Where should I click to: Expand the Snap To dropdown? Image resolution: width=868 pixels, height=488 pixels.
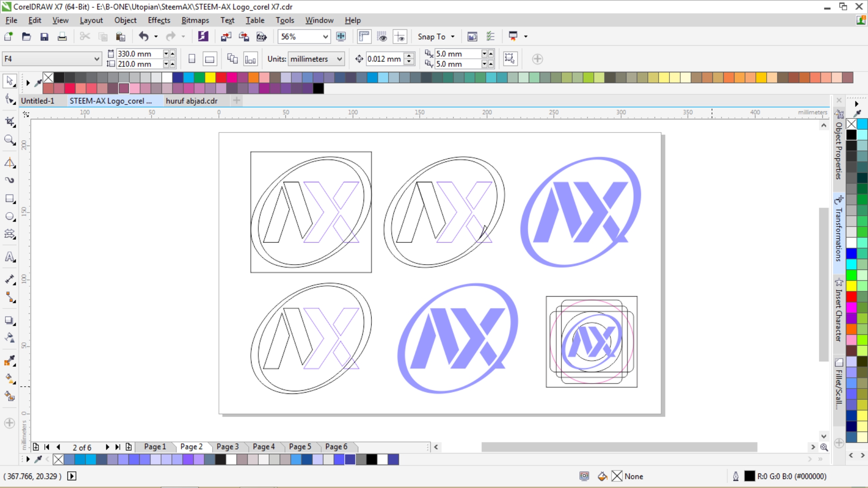point(452,37)
